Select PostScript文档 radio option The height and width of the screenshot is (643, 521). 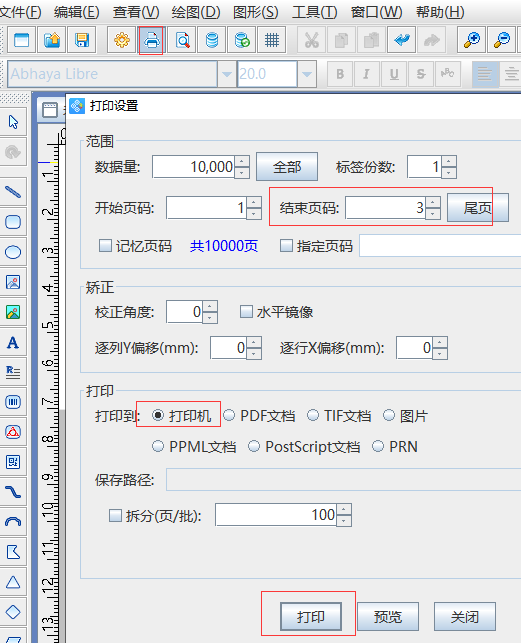[254, 446]
